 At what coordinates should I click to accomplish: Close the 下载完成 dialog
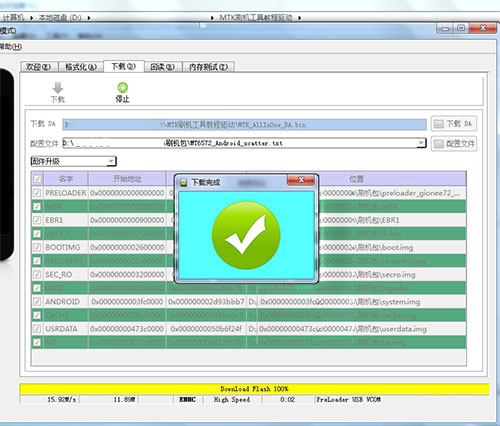[301, 180]
